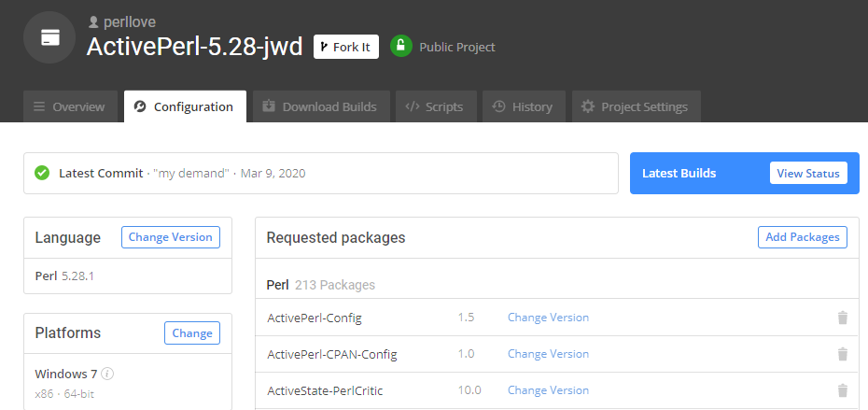Open the Project Settings tab
The height and width of the screenshot is (410, 868).
coord(635,106)
